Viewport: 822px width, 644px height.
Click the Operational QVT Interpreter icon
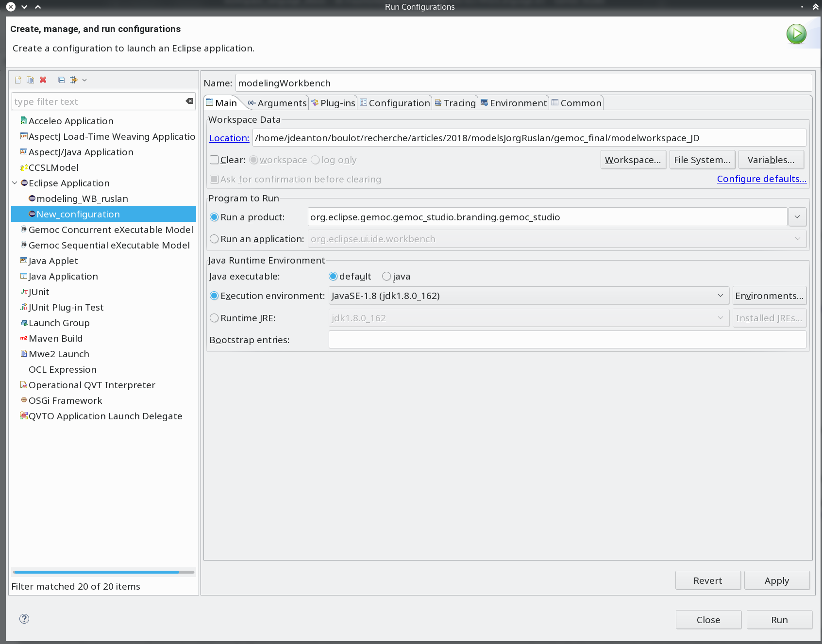tap(24, 384)
